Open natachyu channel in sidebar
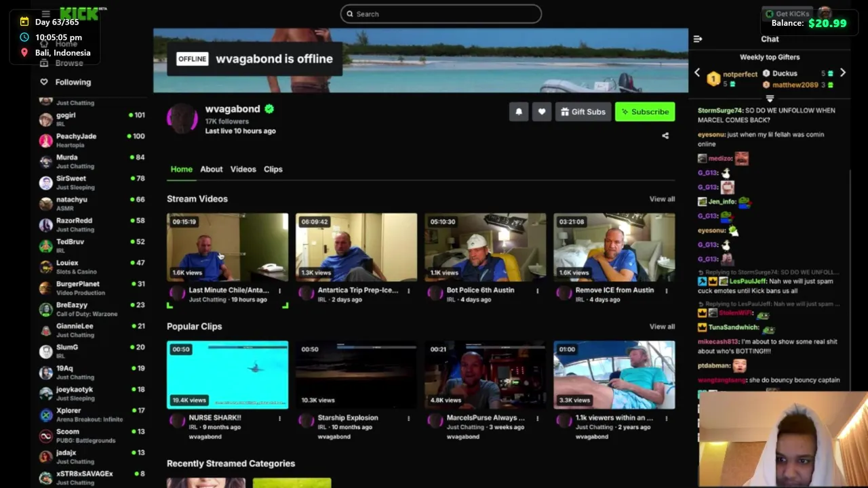Image resolution: width=868 pixels, height=488 pixels. point(92,203)
